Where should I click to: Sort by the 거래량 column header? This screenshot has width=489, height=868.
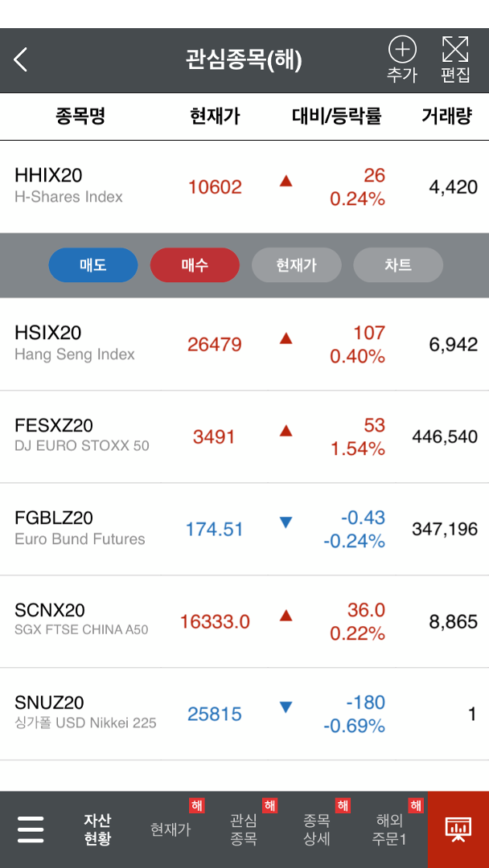pyautogui.click(x=446, y=117)
